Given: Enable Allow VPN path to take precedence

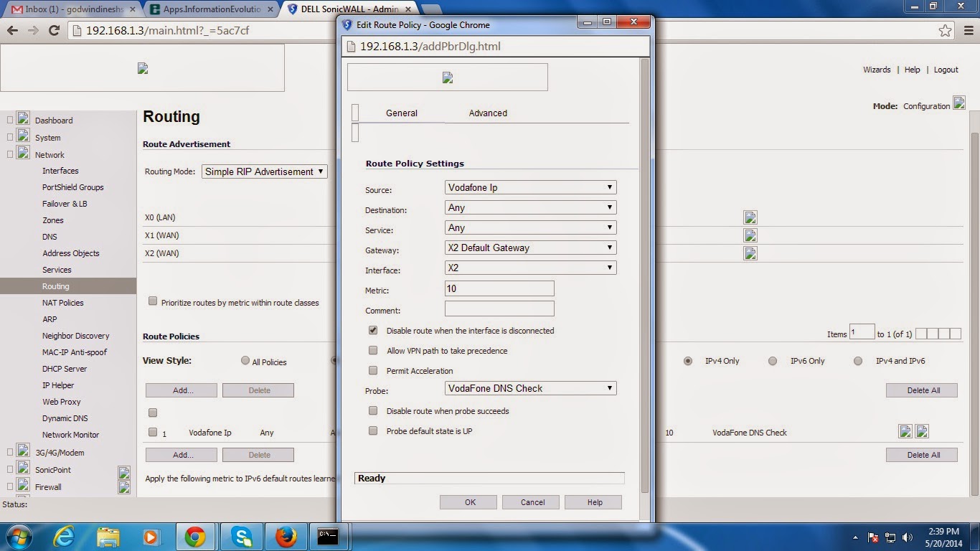Looking at the screenshot, I should point(373,351).
